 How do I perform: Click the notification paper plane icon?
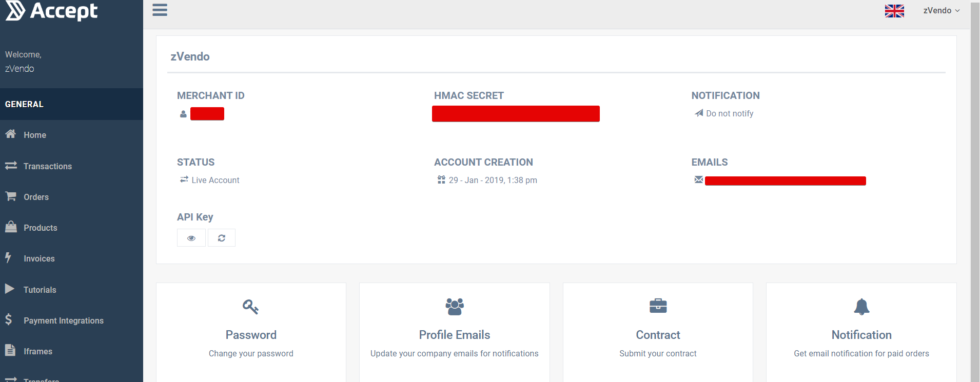pos(699,113)
